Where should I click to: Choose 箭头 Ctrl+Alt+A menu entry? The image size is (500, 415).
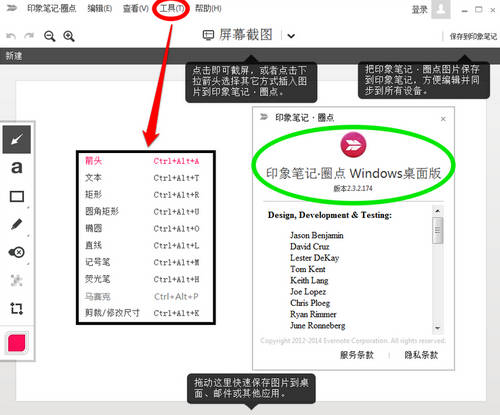pos(142,161)
